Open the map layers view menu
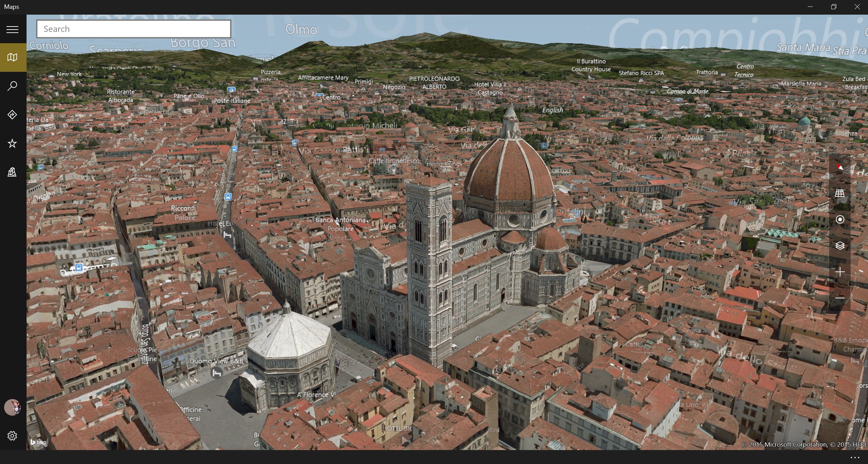This screenshot has width=868, height=464. pyautogui.click(x=839, y=246)
